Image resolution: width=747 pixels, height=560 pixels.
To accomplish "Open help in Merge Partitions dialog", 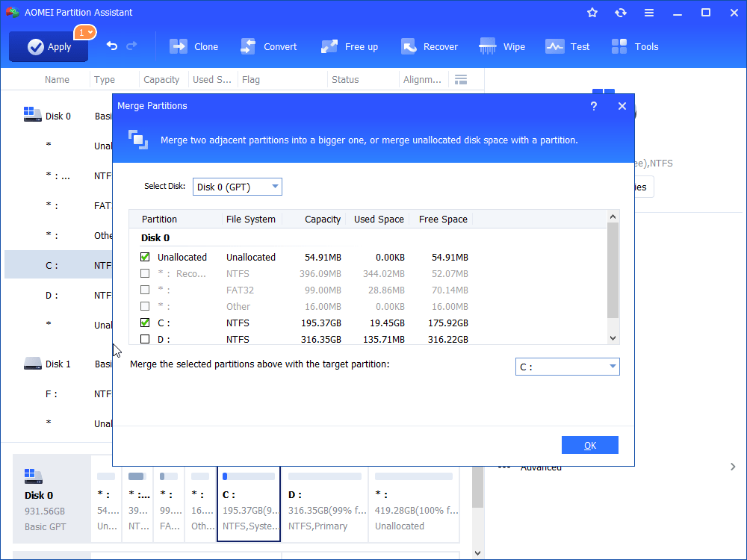I will pyautogui.click(x=594, y=106).
